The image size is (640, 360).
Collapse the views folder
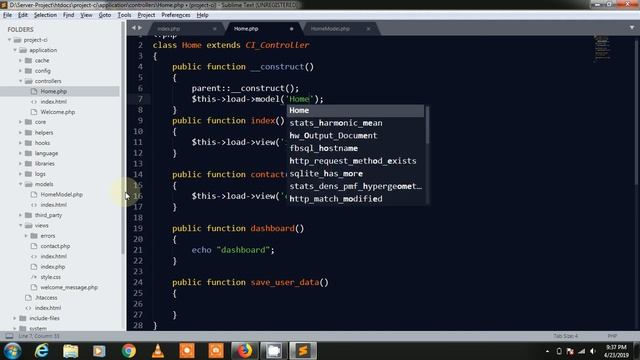click(21, 225)
